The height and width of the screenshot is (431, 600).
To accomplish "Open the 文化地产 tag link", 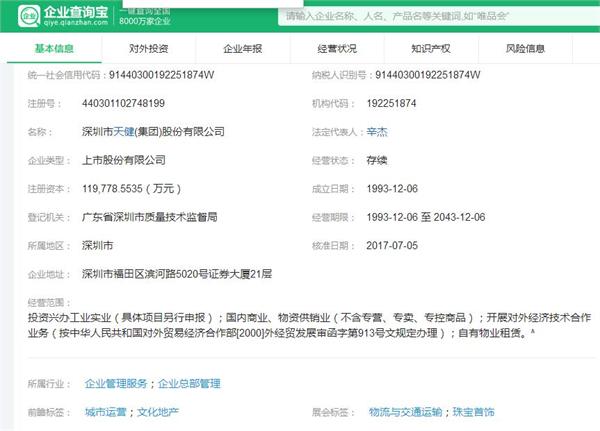I will point(158,412).
